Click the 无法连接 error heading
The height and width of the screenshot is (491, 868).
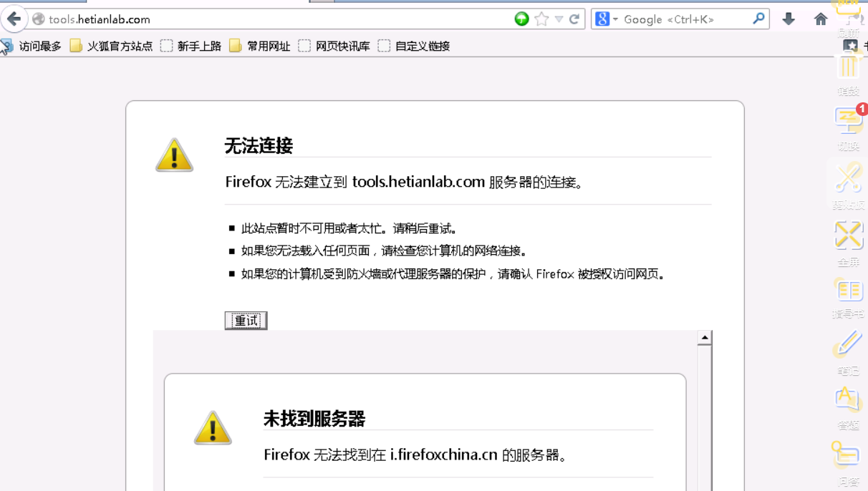pyautogui.click(x=259, y=146)
